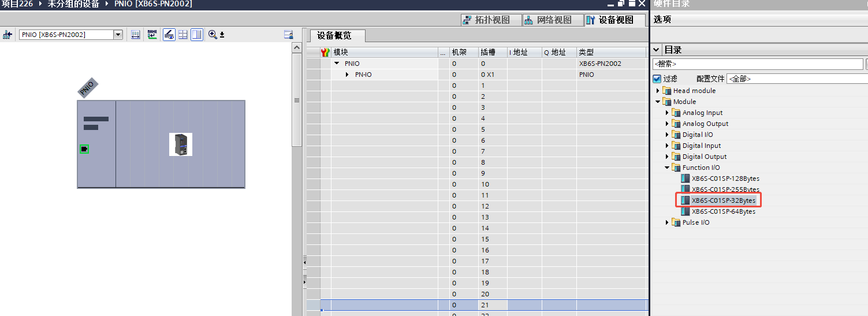Toggle the device overview pane button
Screen dimensions: 868x316
[x=197, y=35]
